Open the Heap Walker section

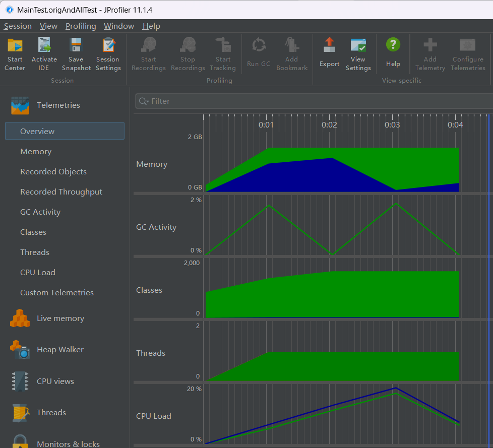[x=60, y=350]
